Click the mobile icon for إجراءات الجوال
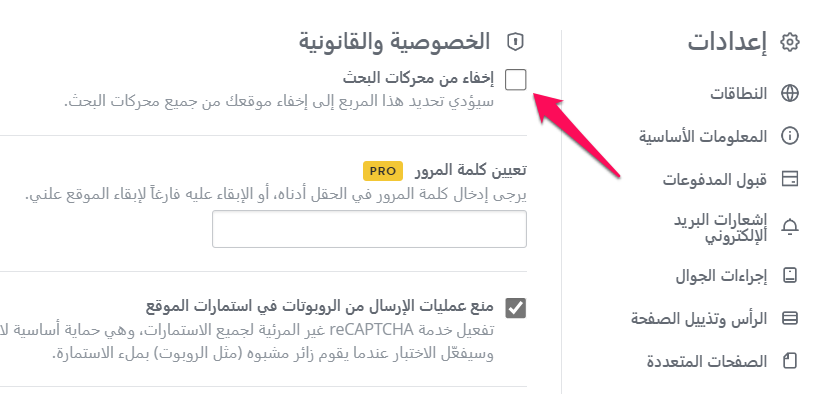This screenshot has height=394, width=827. 790,275
